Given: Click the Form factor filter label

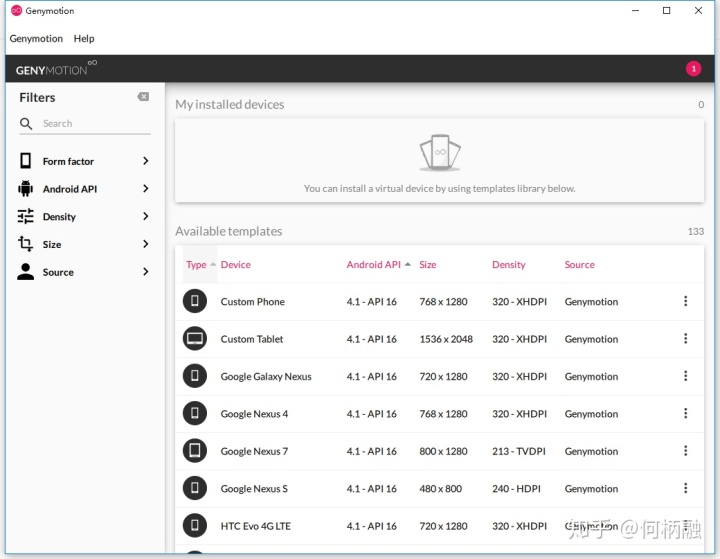Looking at the screenshot, I should coord(68,161).
